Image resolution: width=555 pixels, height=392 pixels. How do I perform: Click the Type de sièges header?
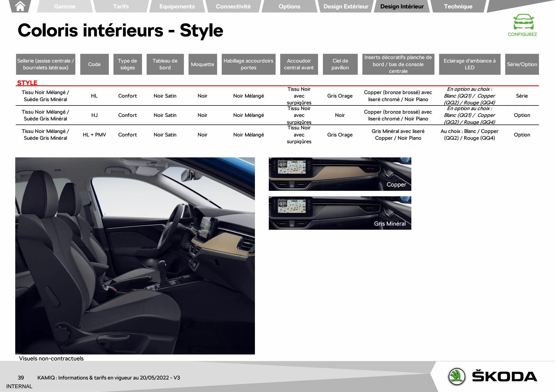128,64
